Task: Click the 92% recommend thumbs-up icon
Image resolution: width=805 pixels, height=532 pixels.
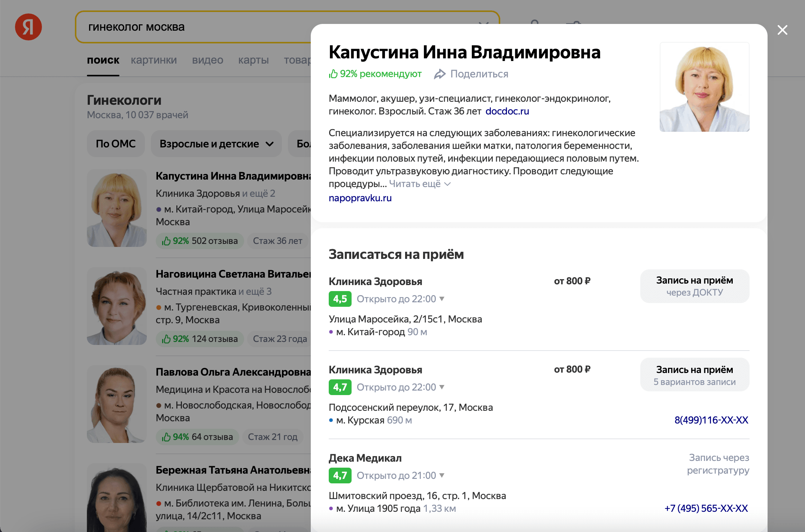Action: click(333, 74)
